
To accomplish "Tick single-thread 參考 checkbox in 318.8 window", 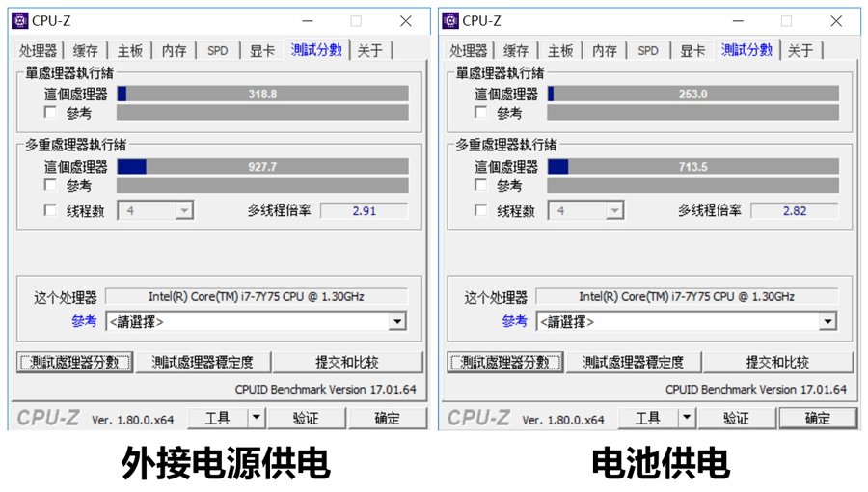I will pos(50,113).
